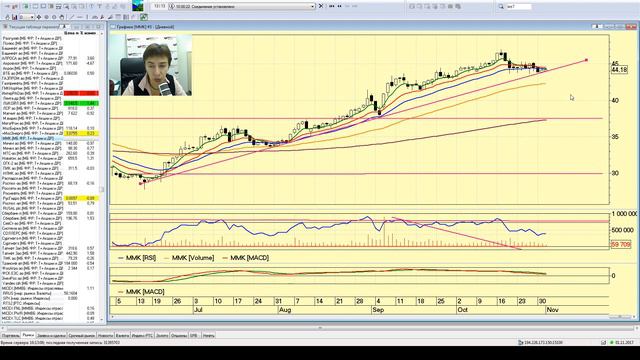Screen dimensions: 640x360
Task: Click the server IP address in status bar
Action: point(543,342)
